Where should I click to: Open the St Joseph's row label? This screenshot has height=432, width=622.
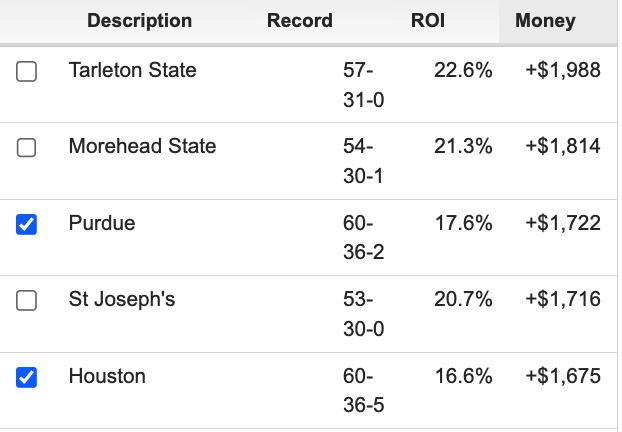point(122,299)
